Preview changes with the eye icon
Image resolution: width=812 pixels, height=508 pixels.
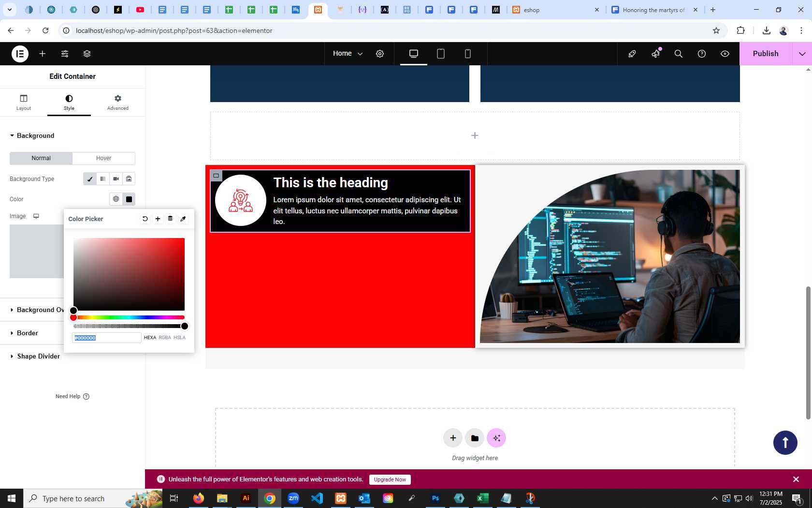pos(725,54)
